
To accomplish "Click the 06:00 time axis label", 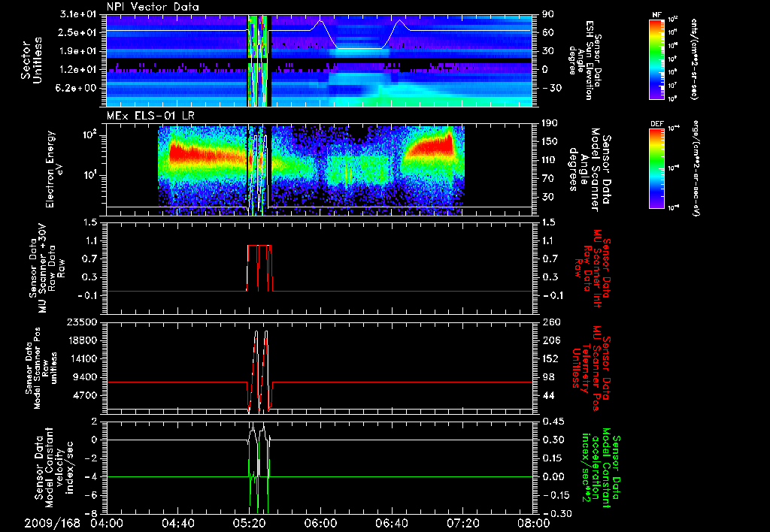I will tap(320, 523).
